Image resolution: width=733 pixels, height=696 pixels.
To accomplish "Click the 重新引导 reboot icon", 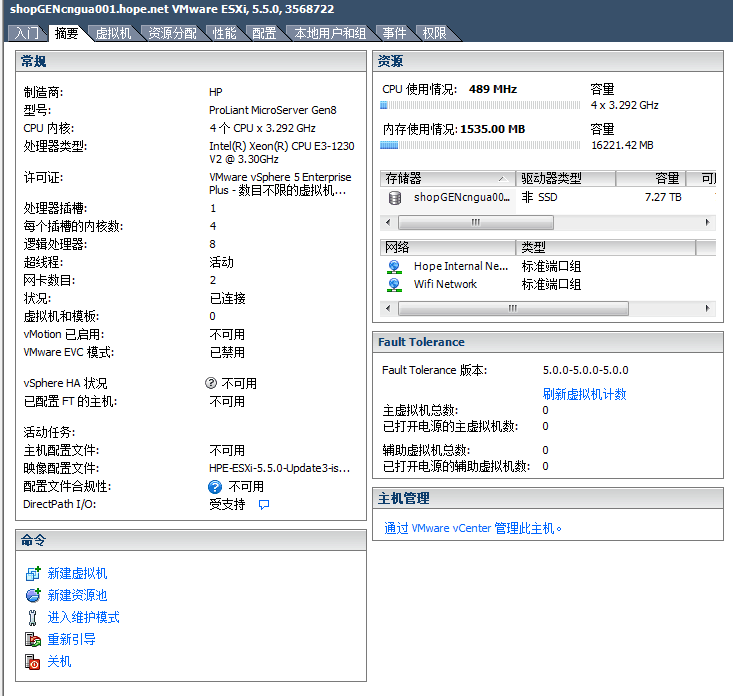I will tap(32, 639).
